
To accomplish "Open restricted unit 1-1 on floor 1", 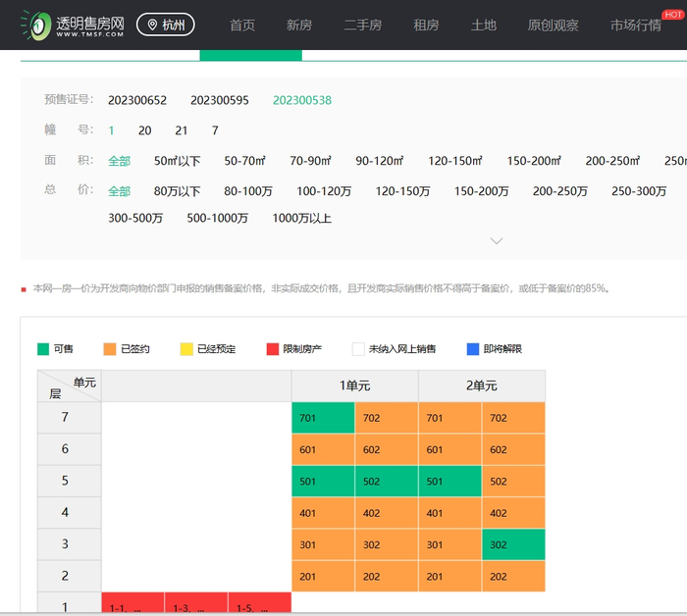I will coord(132,604).
